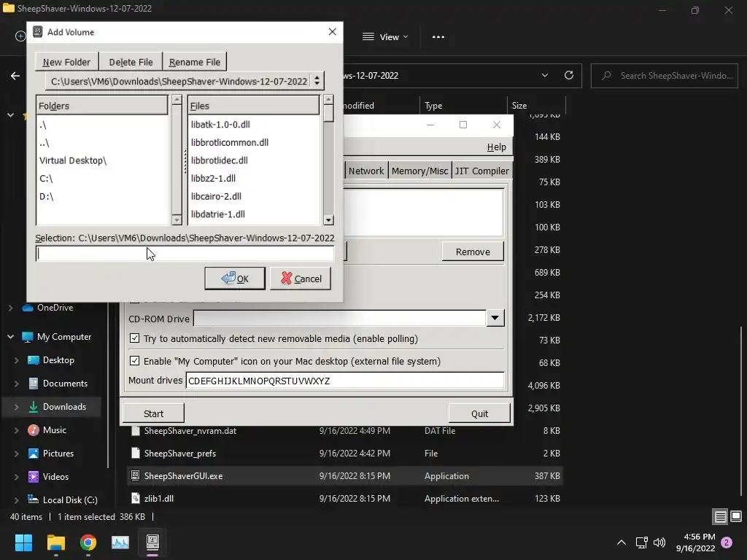Select the zlib1.dll file
This screenshot has height=560, width=747.
tap(345, 499)
